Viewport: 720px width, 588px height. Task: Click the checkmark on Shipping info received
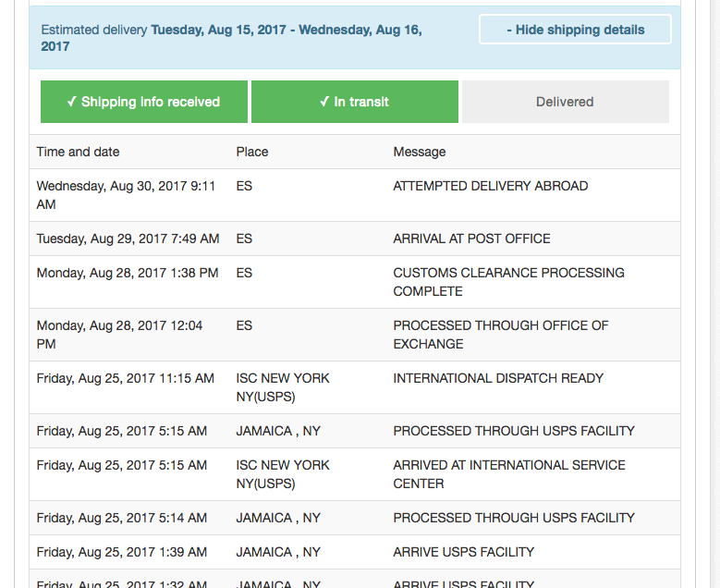click(71, 102)
